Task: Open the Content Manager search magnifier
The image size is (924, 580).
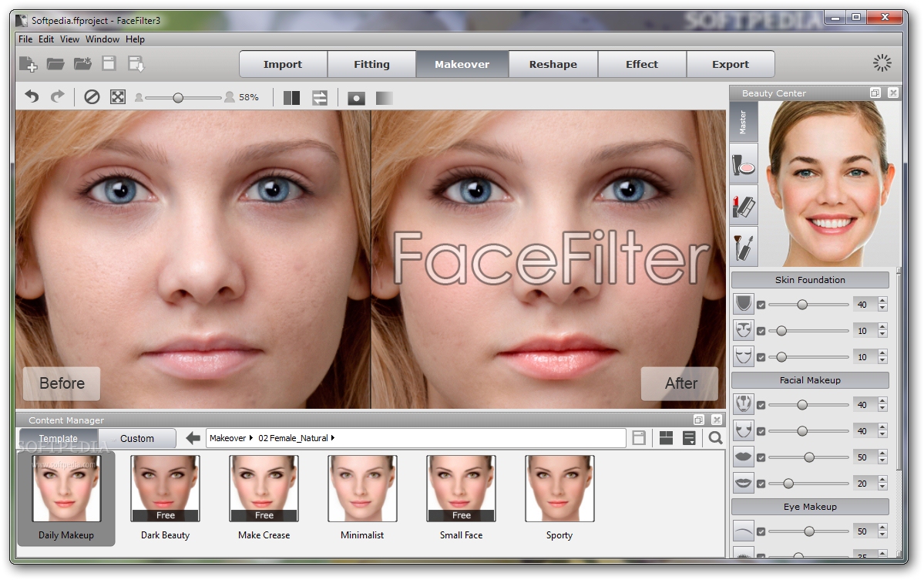Action: [x=715, y=438]
